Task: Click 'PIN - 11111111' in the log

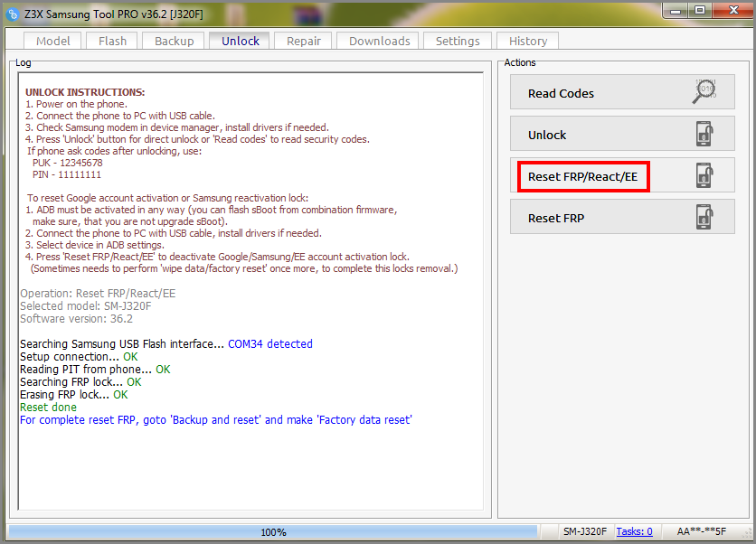Action: pyautogui.click(x=67, y=174)
